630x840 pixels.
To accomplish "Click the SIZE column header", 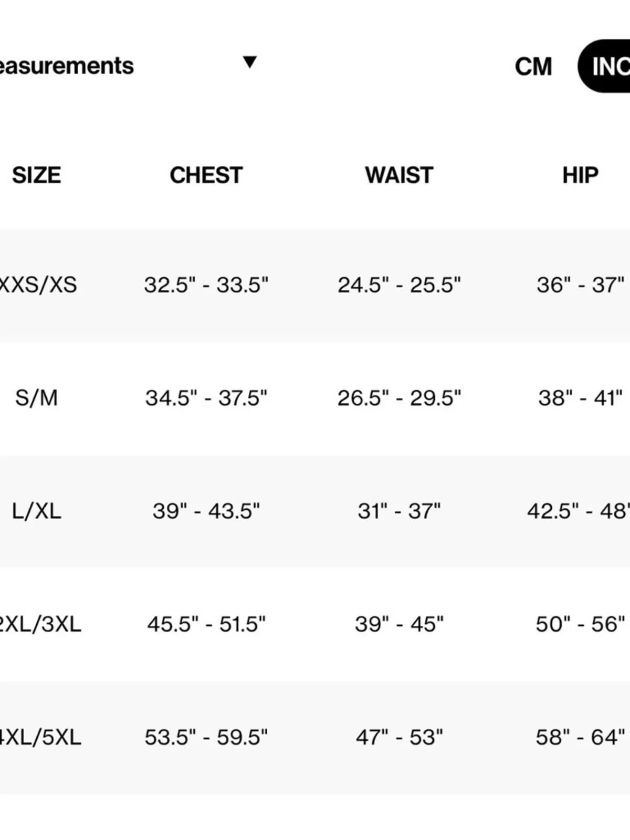I will coord(37,175).
